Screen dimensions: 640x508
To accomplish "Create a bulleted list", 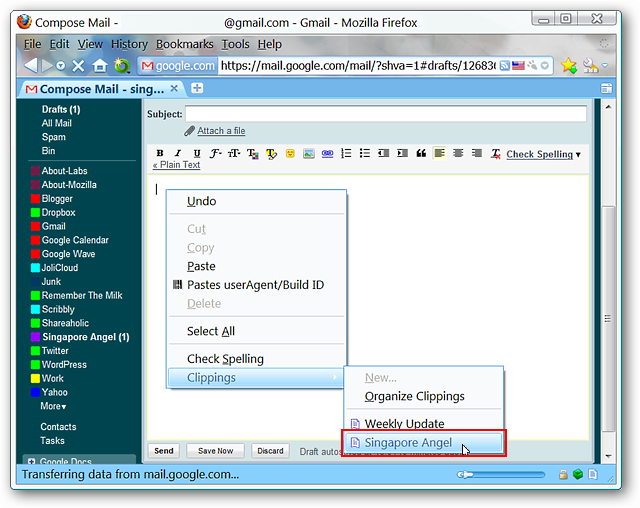I will (x=364, y=153).
